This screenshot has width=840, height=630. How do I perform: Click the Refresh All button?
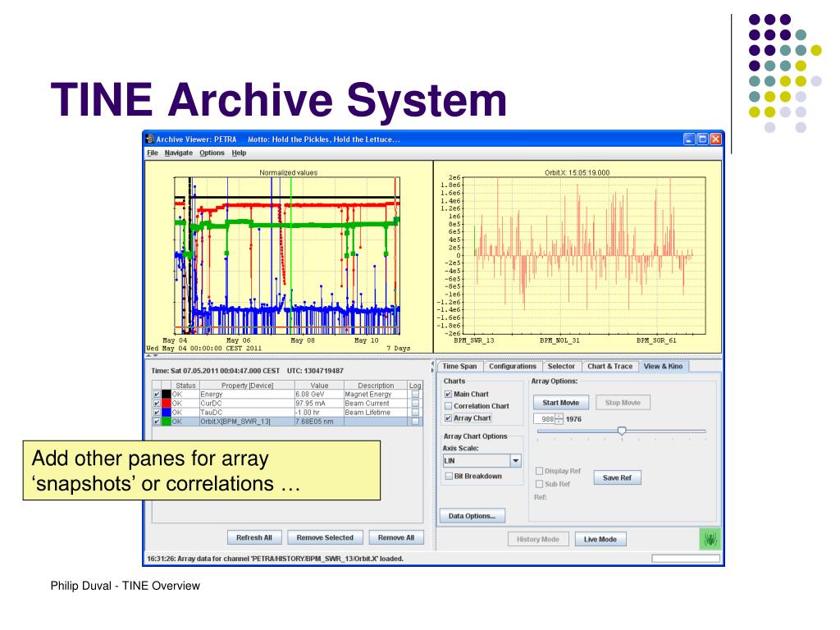(x=254, y=537)
